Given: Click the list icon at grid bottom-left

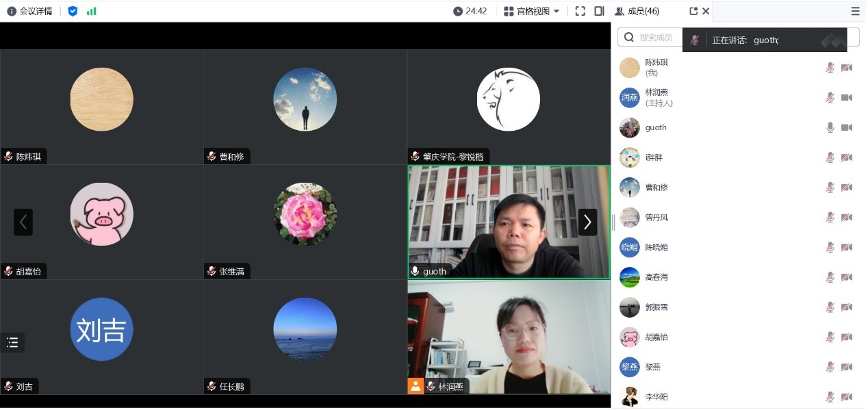Looking at the screenshot, I should pos(12,343).
